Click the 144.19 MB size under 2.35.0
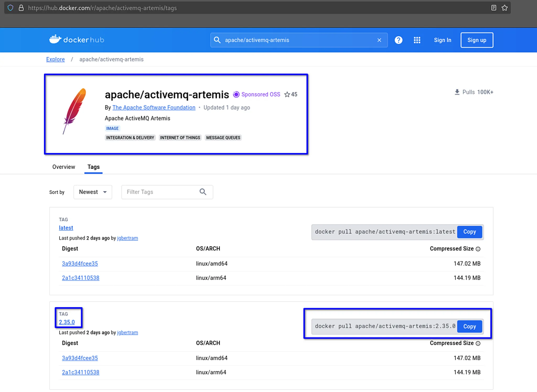This screenshot has height=392, width=537. 467,372
